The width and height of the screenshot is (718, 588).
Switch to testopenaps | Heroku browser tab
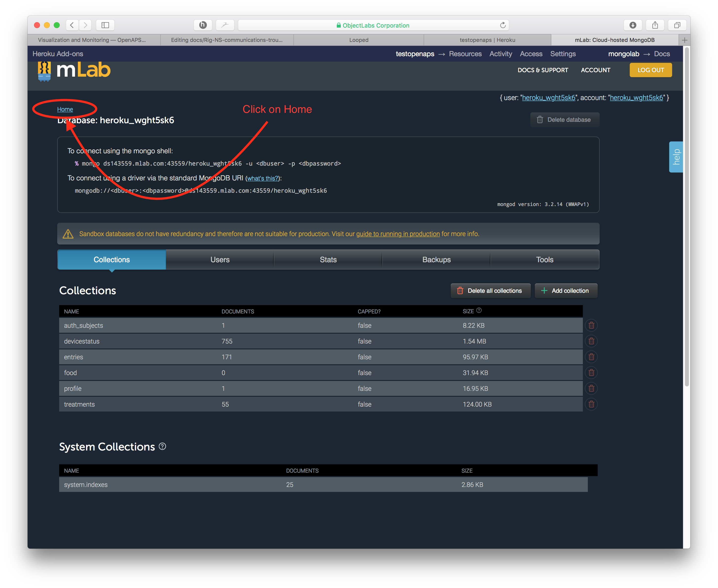(x=487, y=40)
